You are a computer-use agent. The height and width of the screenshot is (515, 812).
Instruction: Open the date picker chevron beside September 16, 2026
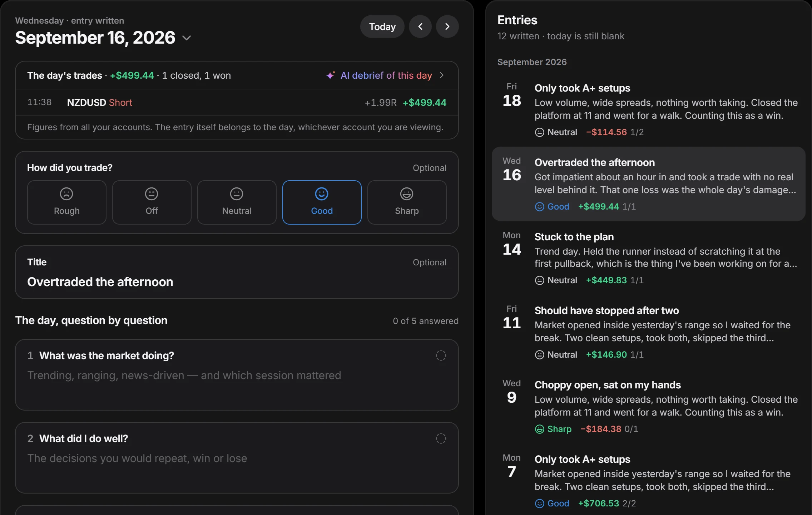click(x=187, y=38)
